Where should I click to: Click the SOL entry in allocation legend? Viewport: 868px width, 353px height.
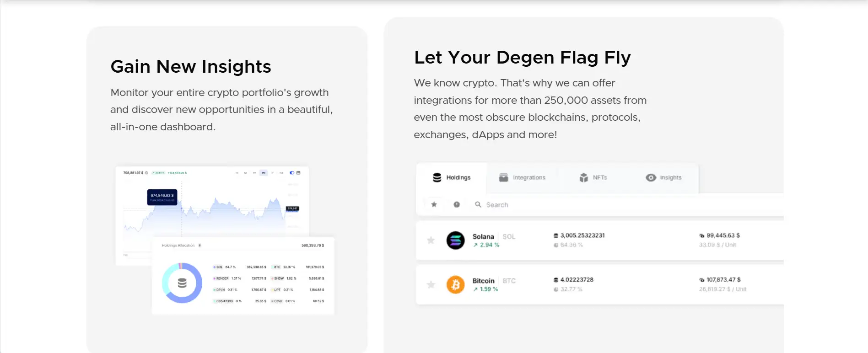220,267
